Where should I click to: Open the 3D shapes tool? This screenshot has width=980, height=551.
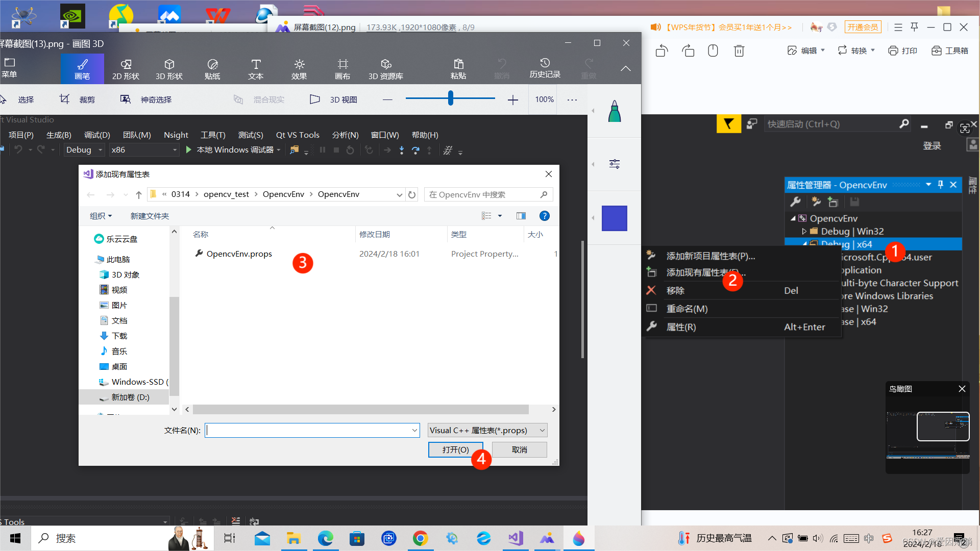point(169,69)
